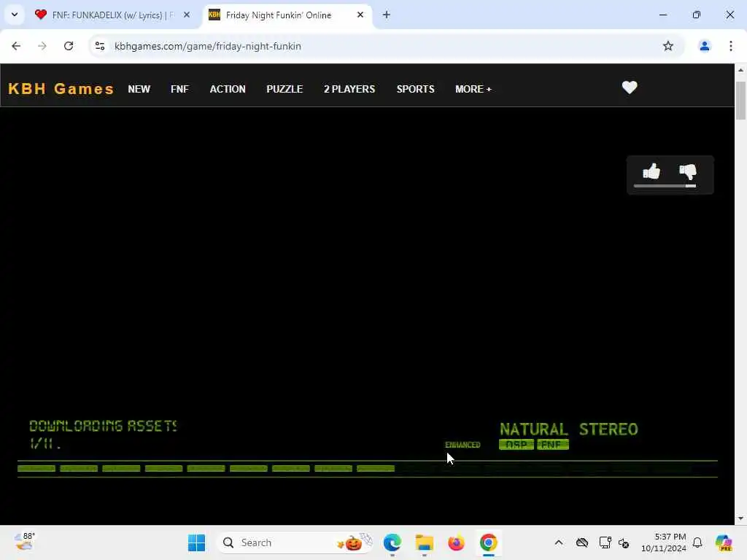This screenshot has height=560, width=747.
Task: Open a new tab with plus icon
Action: click(387, 15)
